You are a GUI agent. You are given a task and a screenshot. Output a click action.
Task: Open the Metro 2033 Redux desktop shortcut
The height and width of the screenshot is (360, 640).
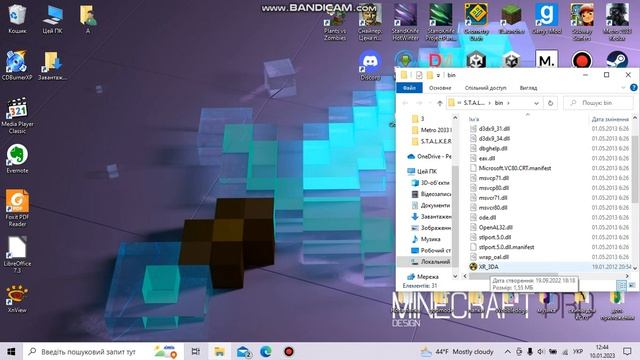point(617,22)
